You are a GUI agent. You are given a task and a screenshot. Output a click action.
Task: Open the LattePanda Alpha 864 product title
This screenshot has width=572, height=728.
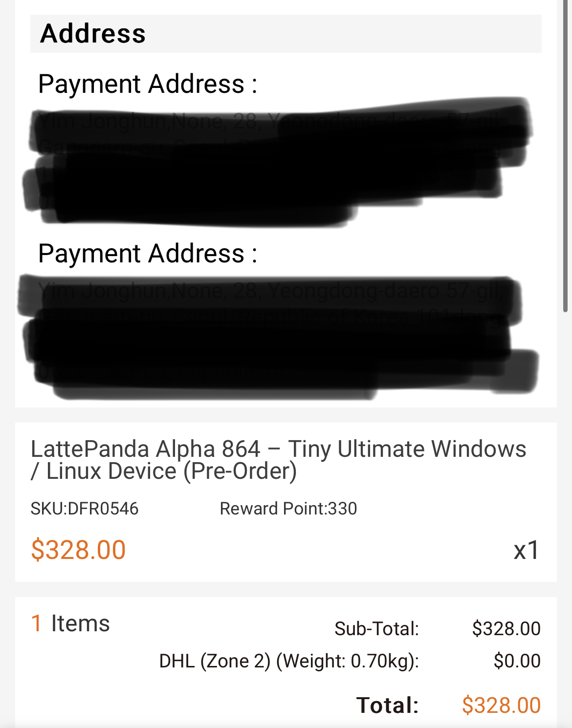278,460
